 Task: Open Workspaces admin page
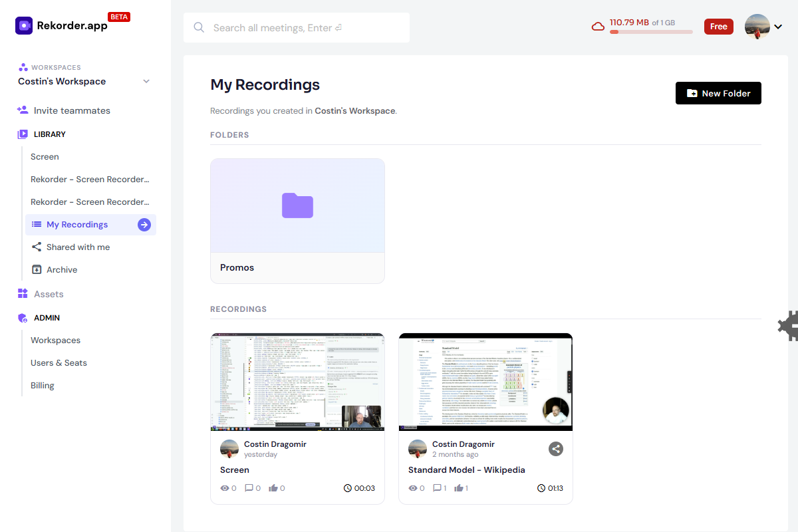(55, 340)
